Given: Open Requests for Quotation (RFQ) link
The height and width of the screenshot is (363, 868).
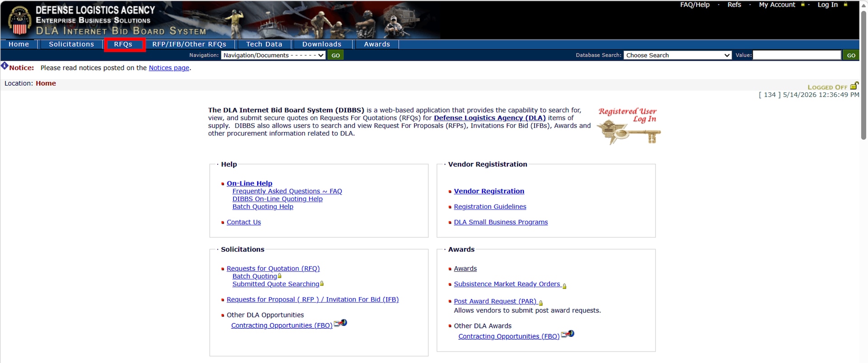Looking at the screenshot, I should tap(273, 268).
